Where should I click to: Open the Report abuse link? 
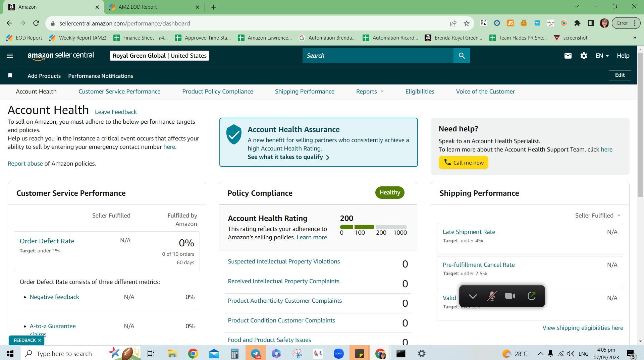click(25, 164)
